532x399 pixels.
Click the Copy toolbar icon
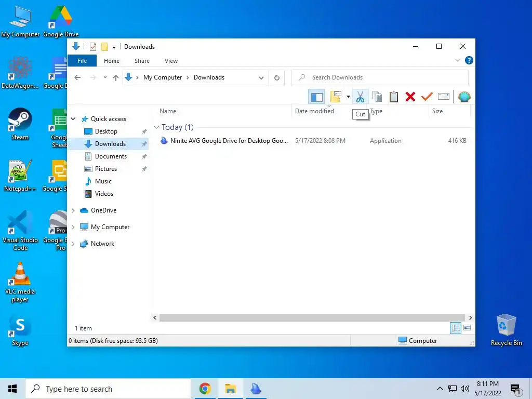377,97
